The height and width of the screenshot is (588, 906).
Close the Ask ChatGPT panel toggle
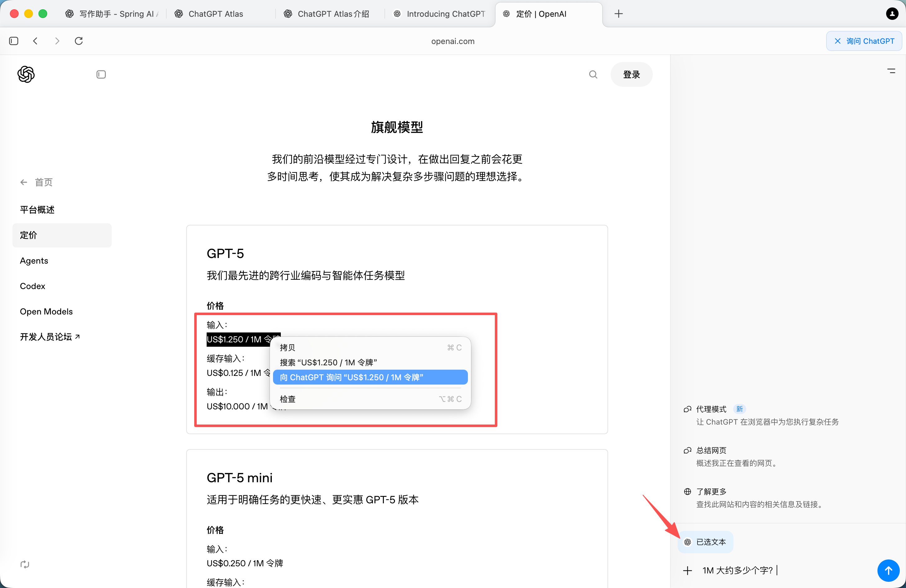point(863,41)
